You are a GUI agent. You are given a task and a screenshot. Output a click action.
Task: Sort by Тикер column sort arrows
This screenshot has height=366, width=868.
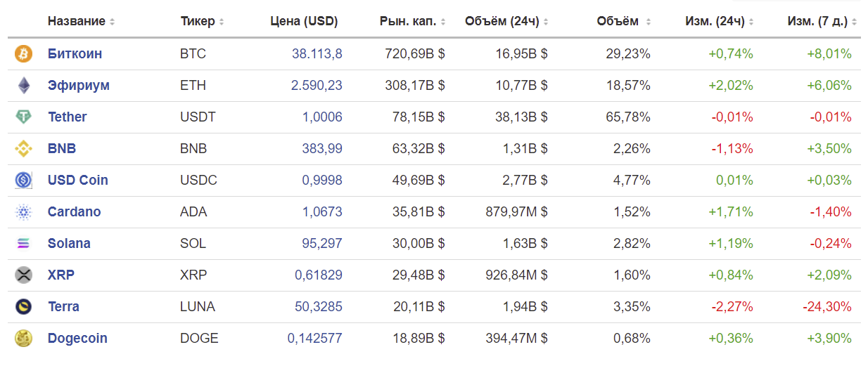pyautogui.click(x=222, y=22)
